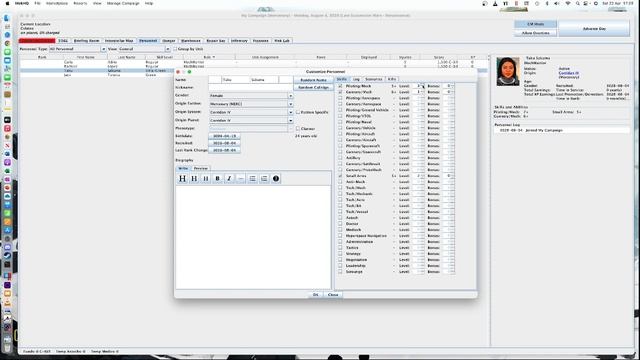Image resolution: width=640 pixels, height=360 pixels.
Task: Toggle the Allow Overtime button
Action: click(x=536, y=33)
